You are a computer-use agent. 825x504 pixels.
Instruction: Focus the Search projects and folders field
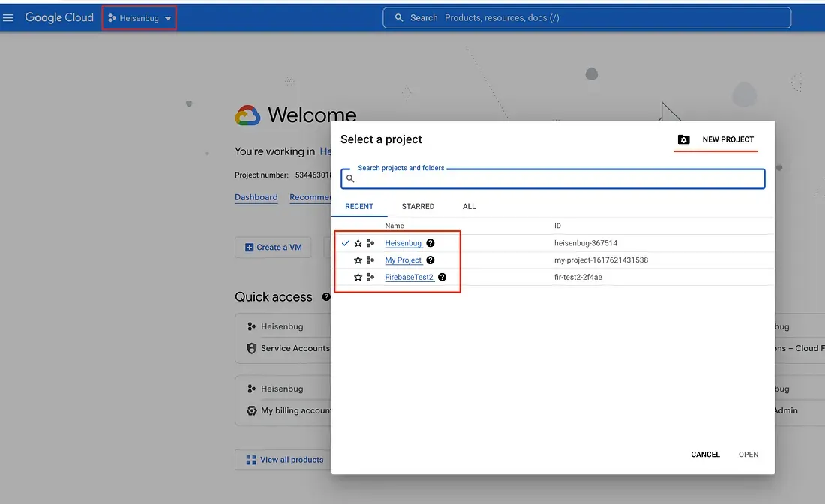(x=553, y=178)
